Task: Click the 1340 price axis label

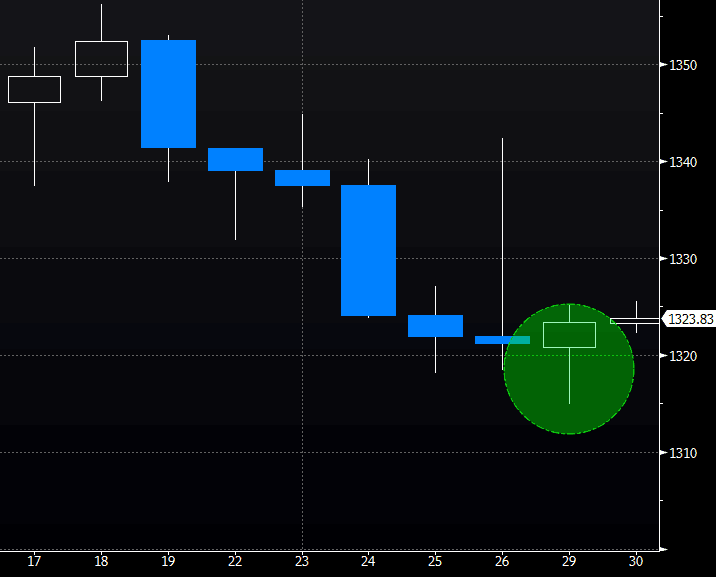Action: 684,162
